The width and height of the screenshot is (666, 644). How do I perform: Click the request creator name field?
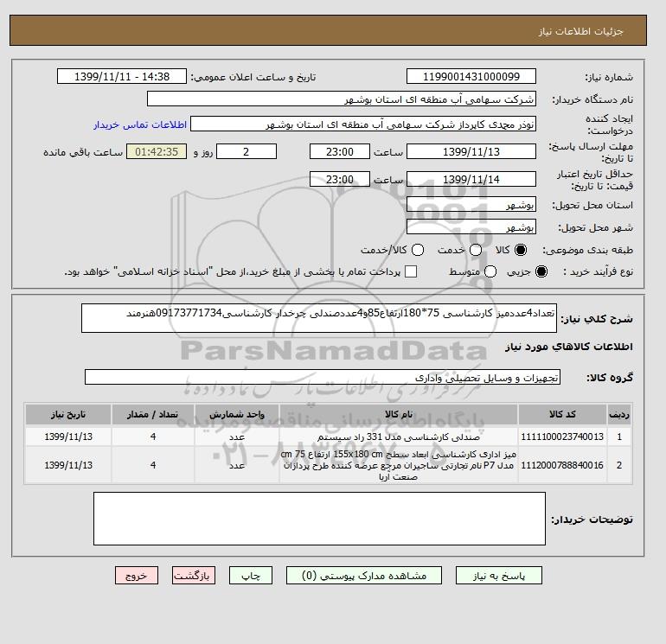(363, 124)
